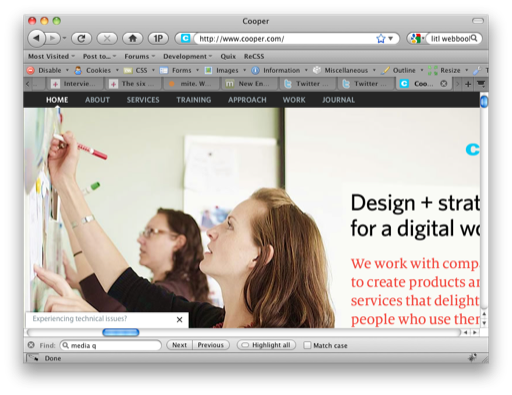Go to the home page via house icon

coord(133,39)
